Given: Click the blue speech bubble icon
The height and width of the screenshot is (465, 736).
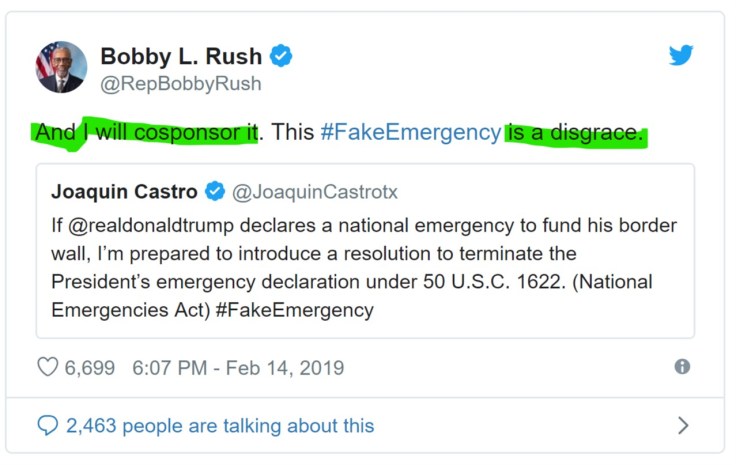Looking at the screenshot, I should coord(48,426).
